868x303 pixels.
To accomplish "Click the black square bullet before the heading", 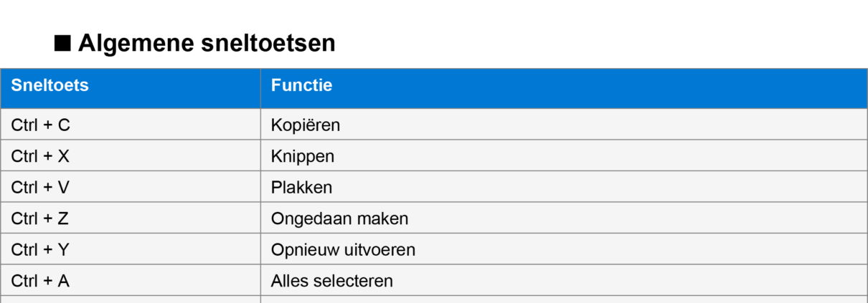I will [63, 44].
